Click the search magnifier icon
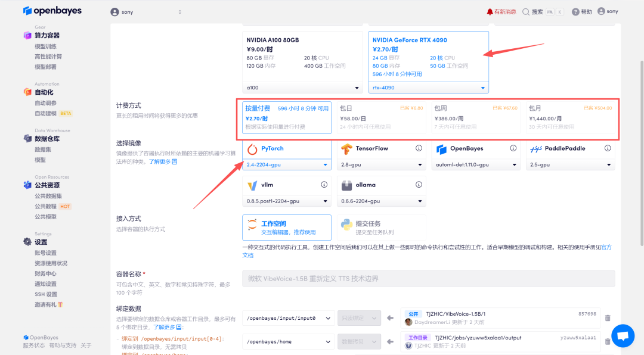This screenshot has height=355, width=644. pos(525,11)
